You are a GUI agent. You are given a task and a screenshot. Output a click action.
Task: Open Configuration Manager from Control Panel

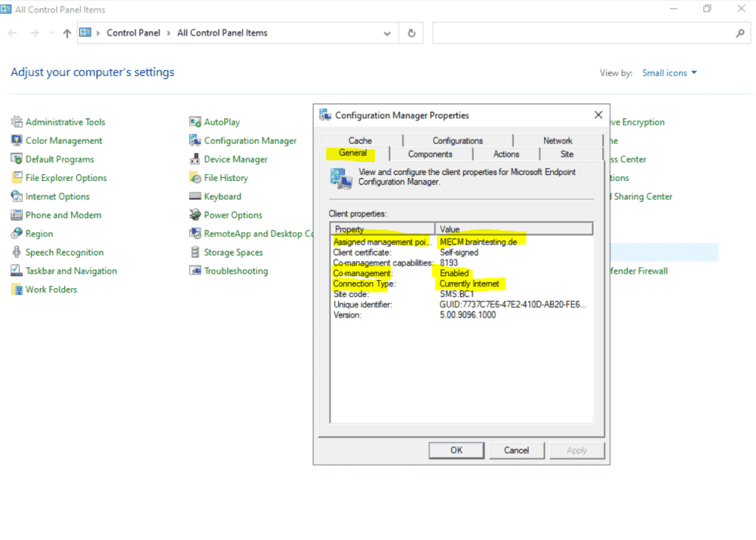pyautogui.click(x=251, y=140)
